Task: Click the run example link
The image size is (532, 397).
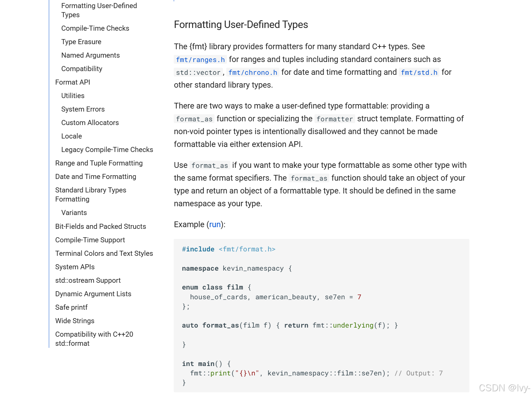Action: tap(215, 224)
